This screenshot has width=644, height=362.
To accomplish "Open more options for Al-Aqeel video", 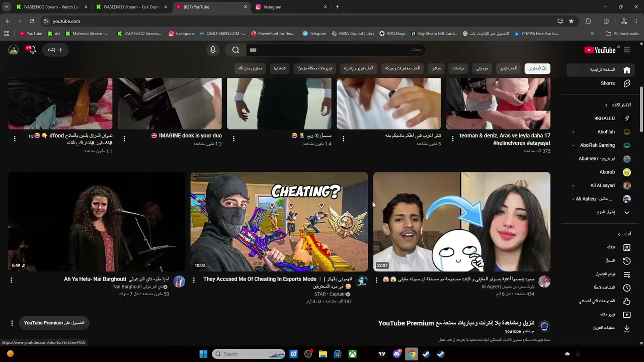I will 377,280.
